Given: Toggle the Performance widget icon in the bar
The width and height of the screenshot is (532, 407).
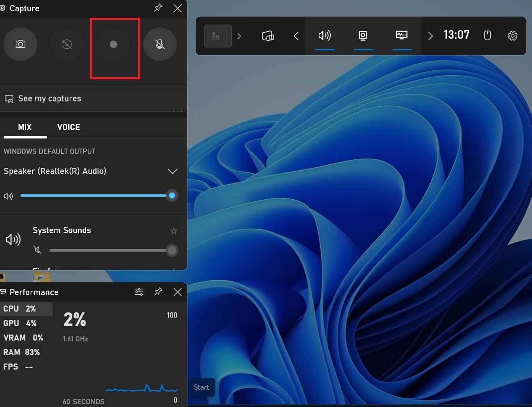Looking at the screenshot, I should click(x=402, y=36).
